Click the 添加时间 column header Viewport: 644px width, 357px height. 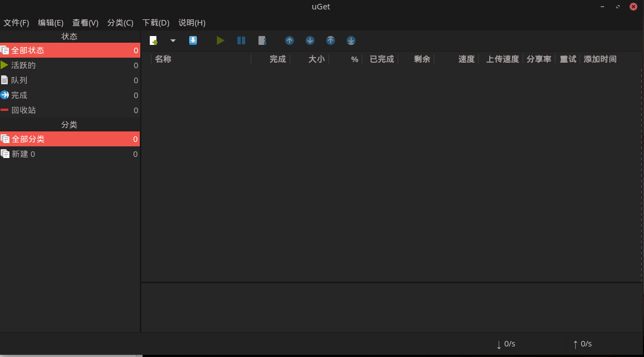click(600, 59)
